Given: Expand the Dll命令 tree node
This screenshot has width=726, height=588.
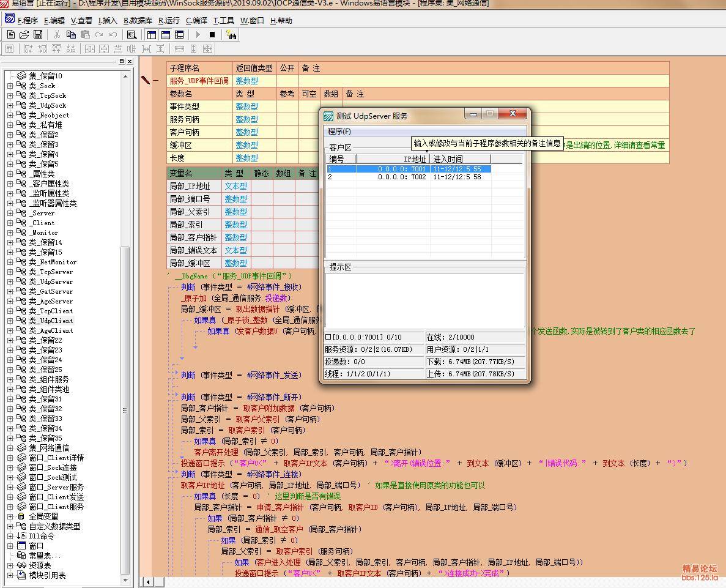Looking at the screenshot, I should [x=10, y=536].
